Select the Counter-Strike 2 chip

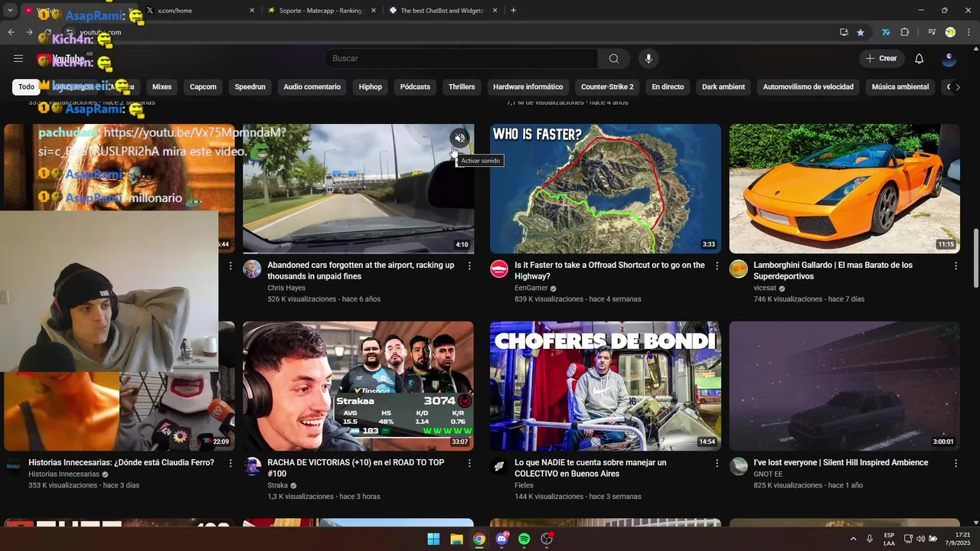pos(607,86)
